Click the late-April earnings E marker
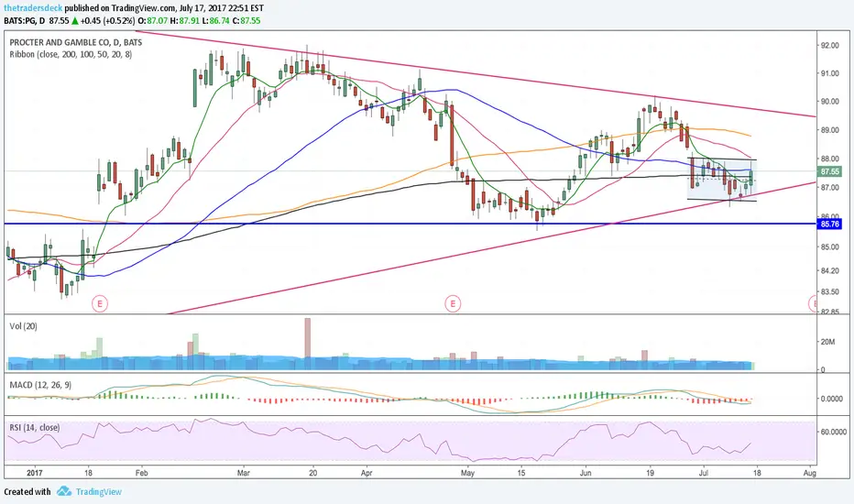Image resolution: width=854 pixels, height=504 pixels. pos(453,303)
